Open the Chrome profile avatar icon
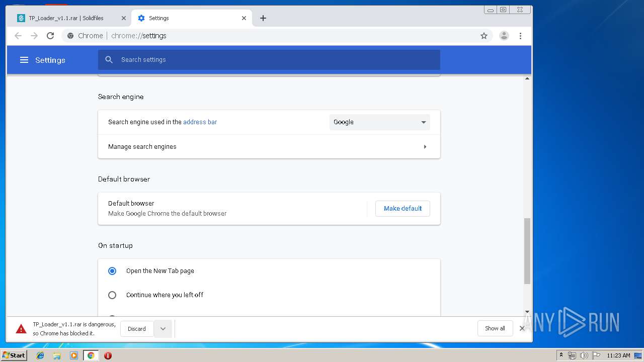 click(504, 36)
